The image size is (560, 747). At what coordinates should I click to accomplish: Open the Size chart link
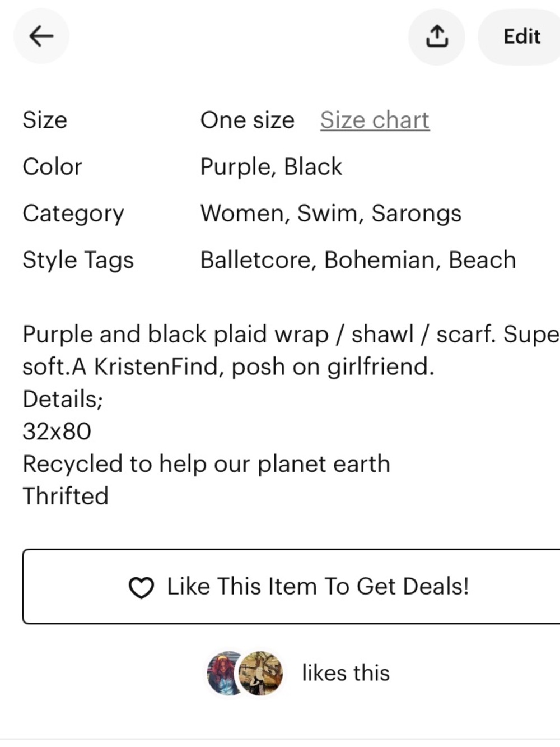[375, 120]
